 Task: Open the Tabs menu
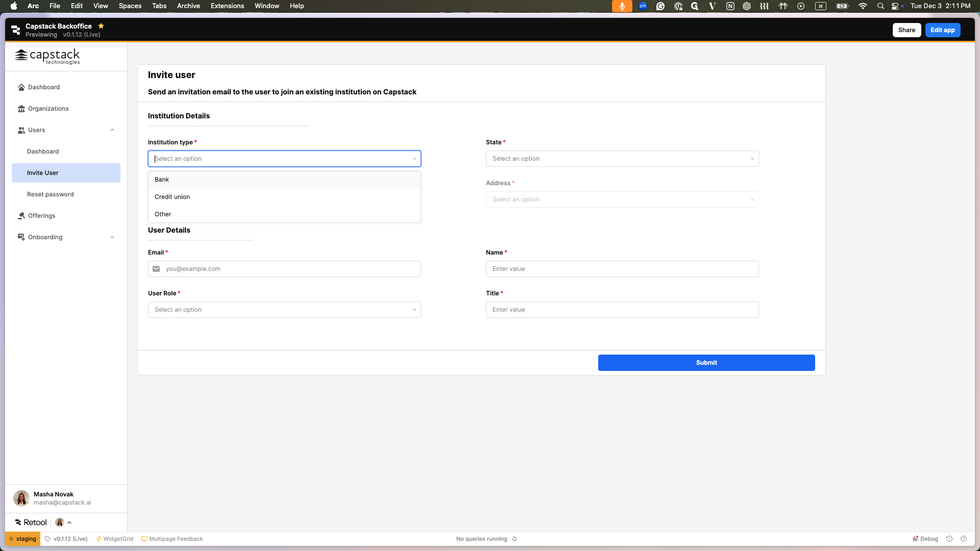point(159,6)
